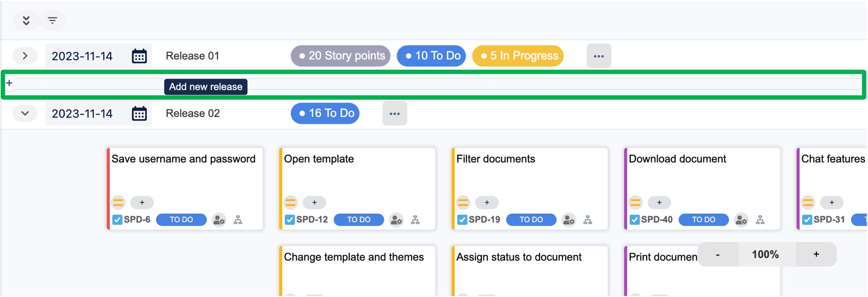Toggle the SPD-40 issue checkbox

634,220
